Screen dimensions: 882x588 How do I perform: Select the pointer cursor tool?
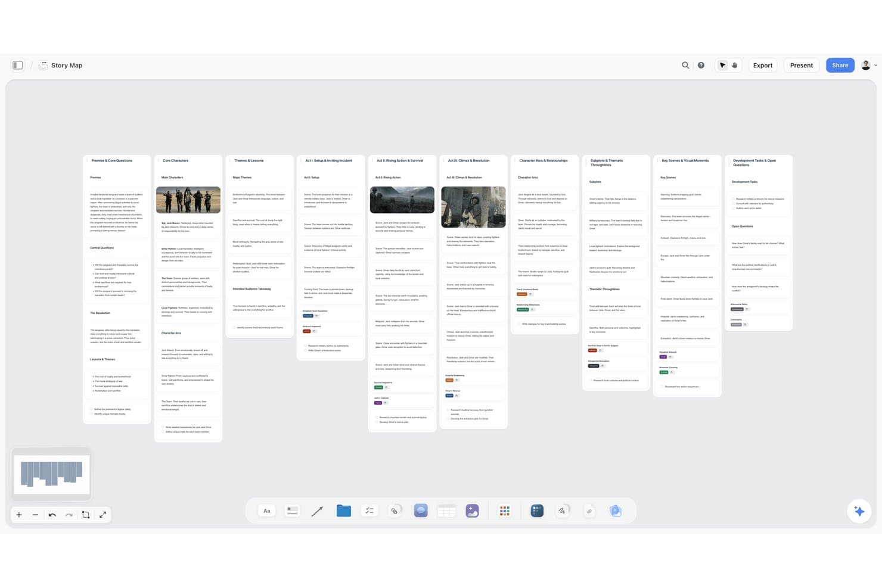[x=722, y=66]
